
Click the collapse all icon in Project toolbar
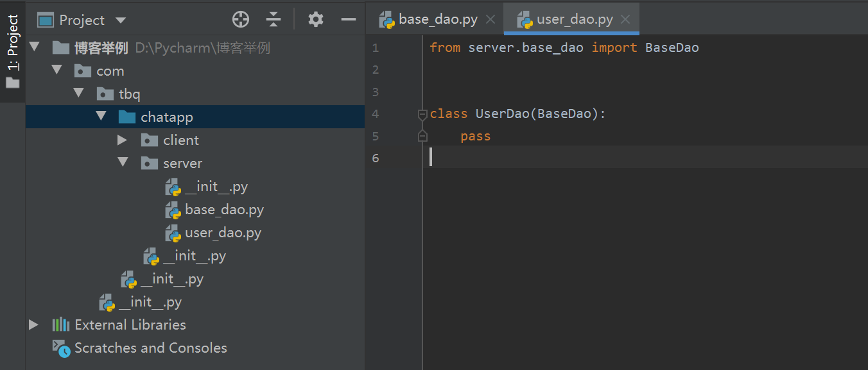click(x=273, y=19)
